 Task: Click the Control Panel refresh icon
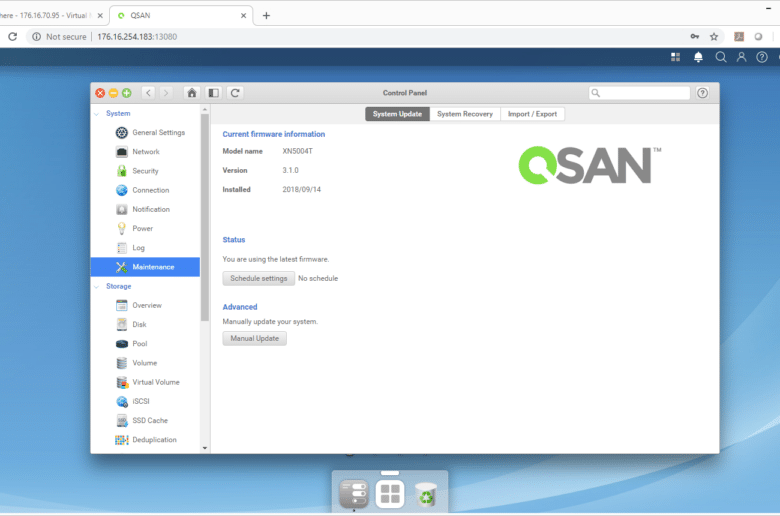click(x=235, y=93)
